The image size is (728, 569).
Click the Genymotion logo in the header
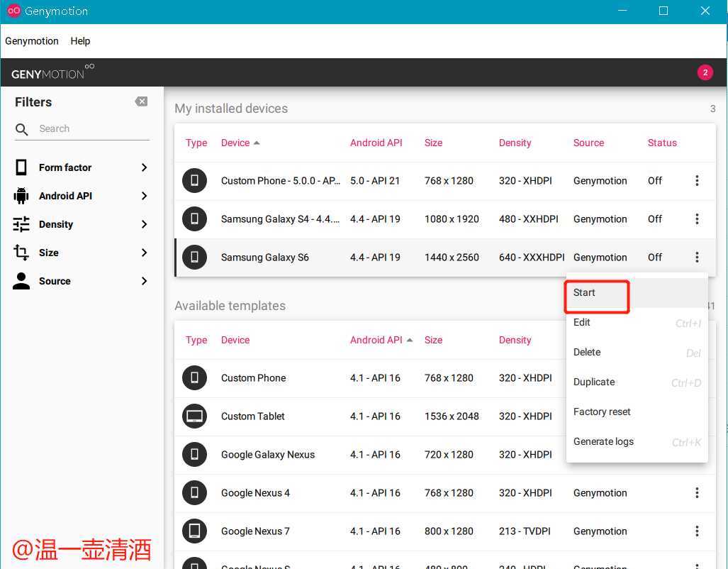click(52, 72)
